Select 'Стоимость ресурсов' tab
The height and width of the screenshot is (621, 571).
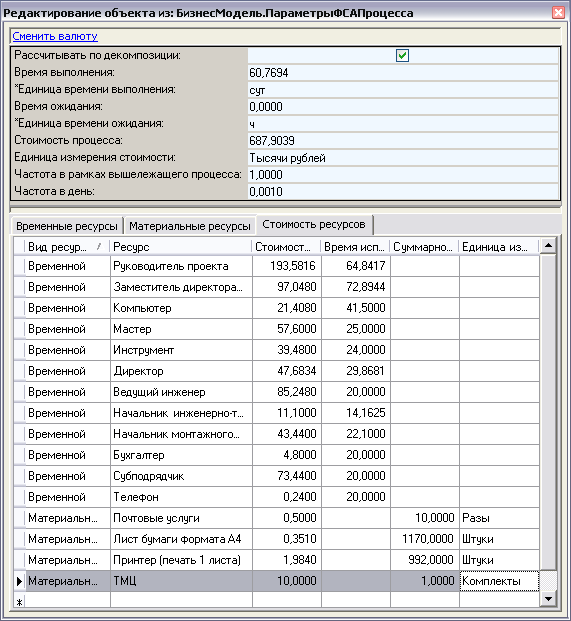pyautogui.click(x=314, y=225)
